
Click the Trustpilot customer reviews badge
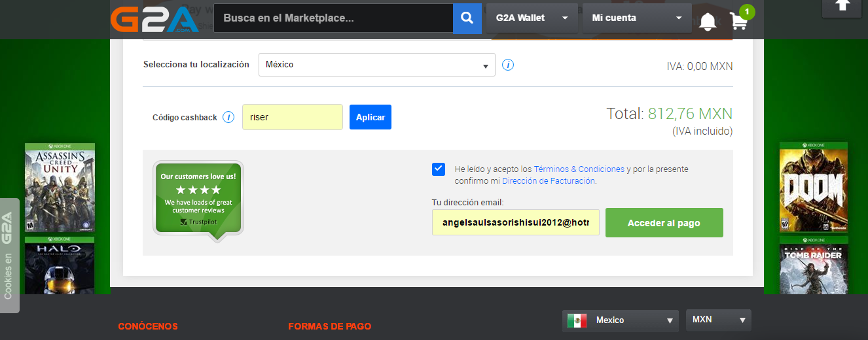pyautogui.click(x=198, y=199)
